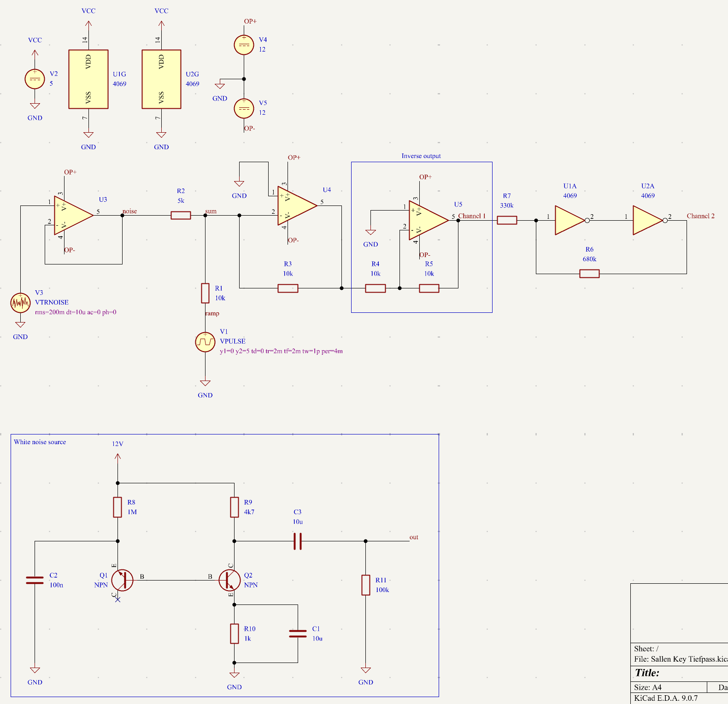Select the V3 VTRNOISE noise source symbol

pos(20,303)
